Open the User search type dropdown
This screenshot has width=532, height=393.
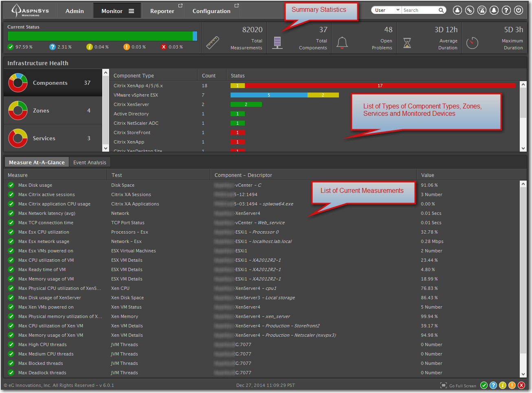click(387, 10)
